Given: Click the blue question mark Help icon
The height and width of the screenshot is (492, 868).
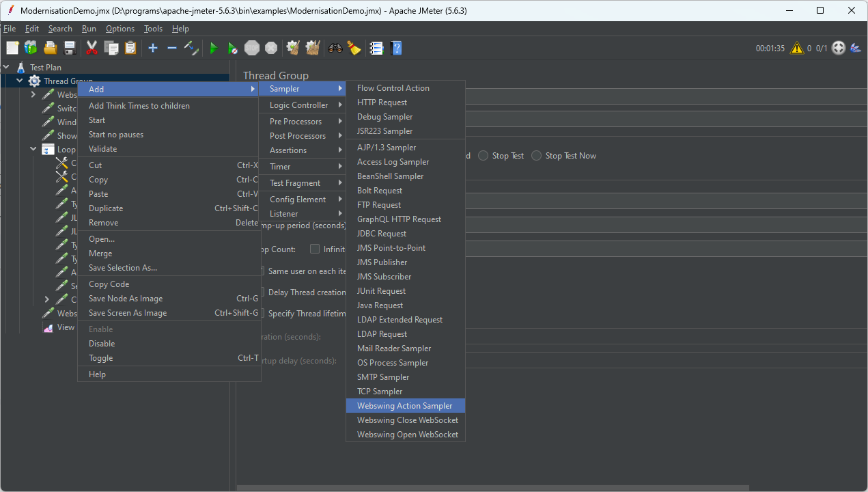Looking at the screenshot, I should tap(396, 48).
